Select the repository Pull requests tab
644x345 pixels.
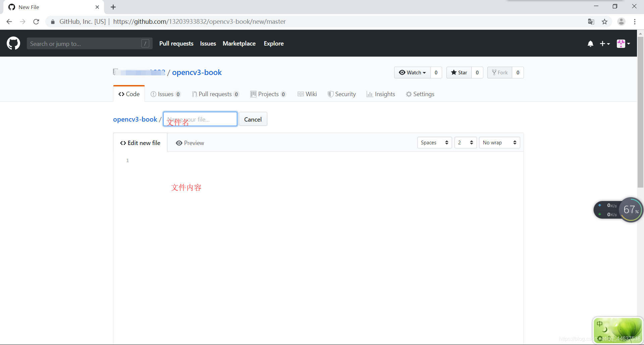215,94
